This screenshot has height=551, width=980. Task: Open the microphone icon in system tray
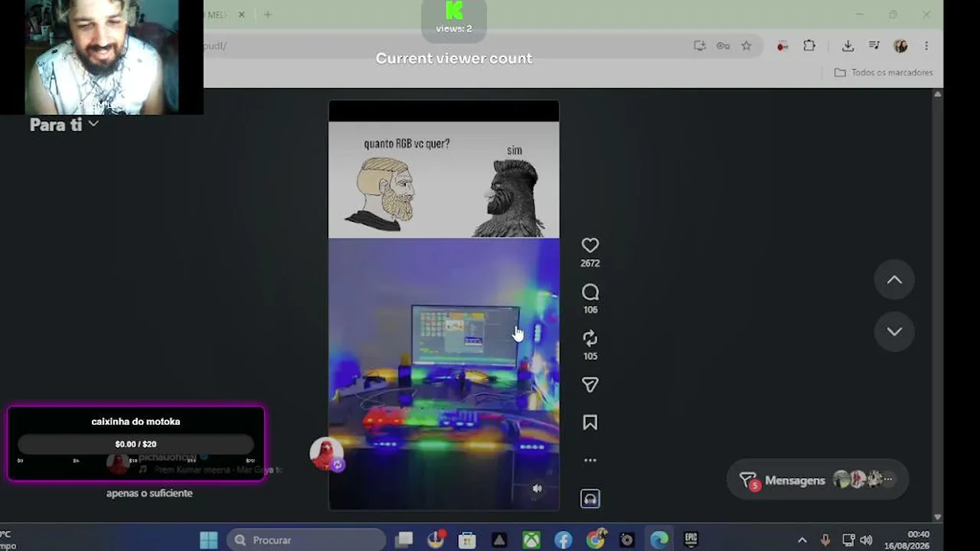(x=825, y=540)
